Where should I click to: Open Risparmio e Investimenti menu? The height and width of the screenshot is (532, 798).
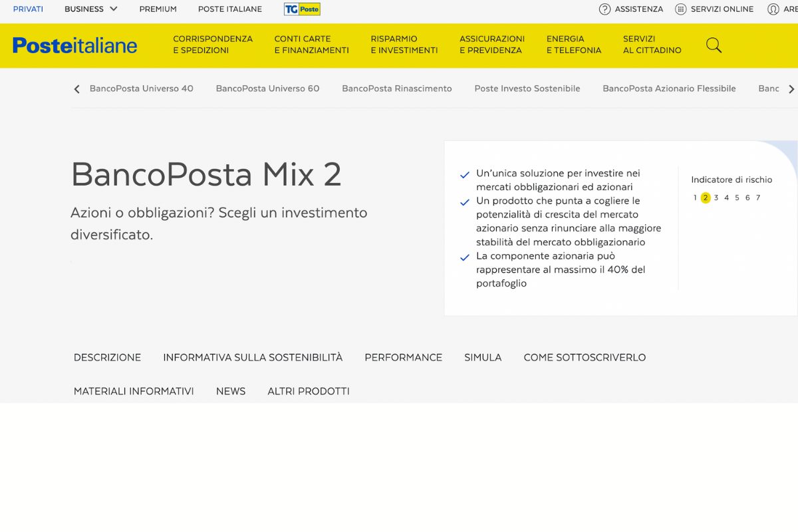[404, 45]
